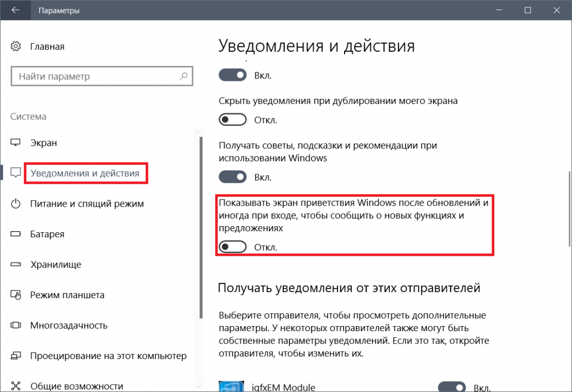The width and height of the screenshot is (572, 392).
Task: Click the power icon for Питание и спящий режим
Action: pos(16,203)
